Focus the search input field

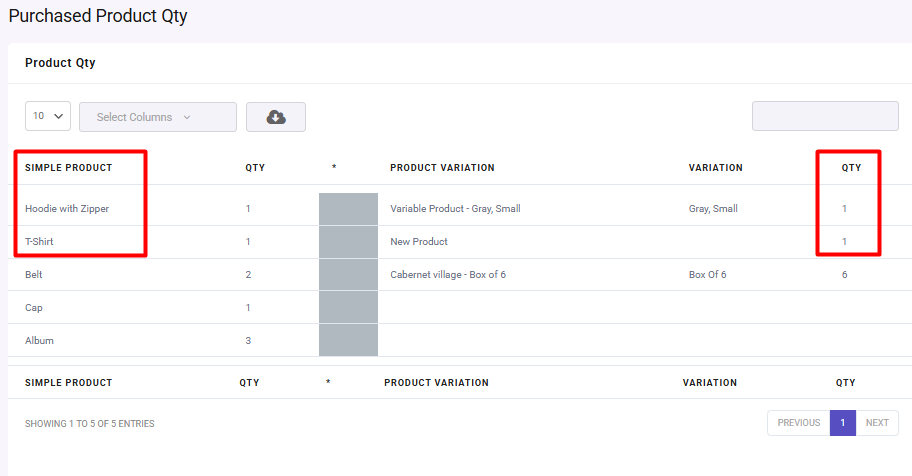click(825, 116)
